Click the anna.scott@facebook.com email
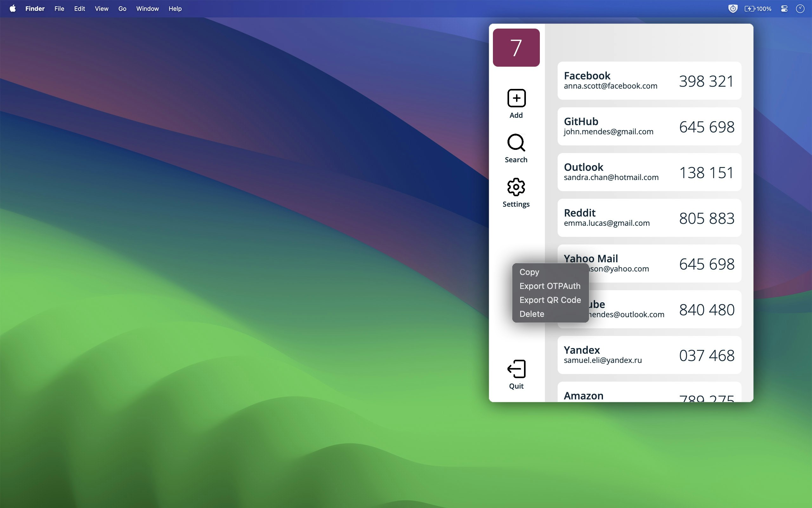This screenshot has height=508, width=812. 610,86
